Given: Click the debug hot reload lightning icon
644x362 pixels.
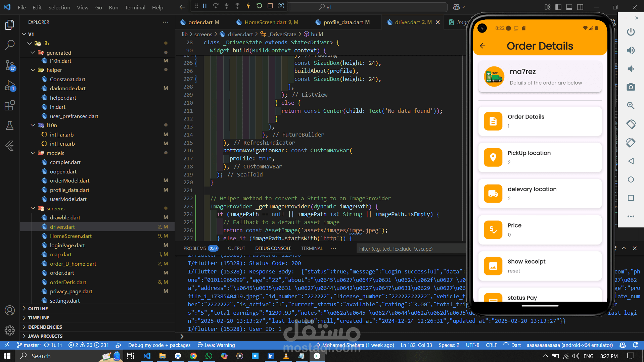Looking at the screenshot, I should click(x=248, y=6).
